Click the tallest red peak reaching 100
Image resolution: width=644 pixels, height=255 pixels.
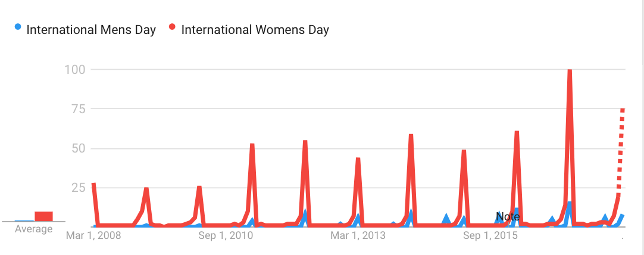tap(570, 71)
